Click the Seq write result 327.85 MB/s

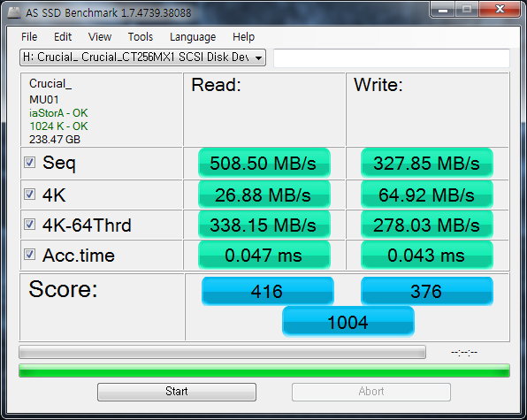[x=427, y=164]
